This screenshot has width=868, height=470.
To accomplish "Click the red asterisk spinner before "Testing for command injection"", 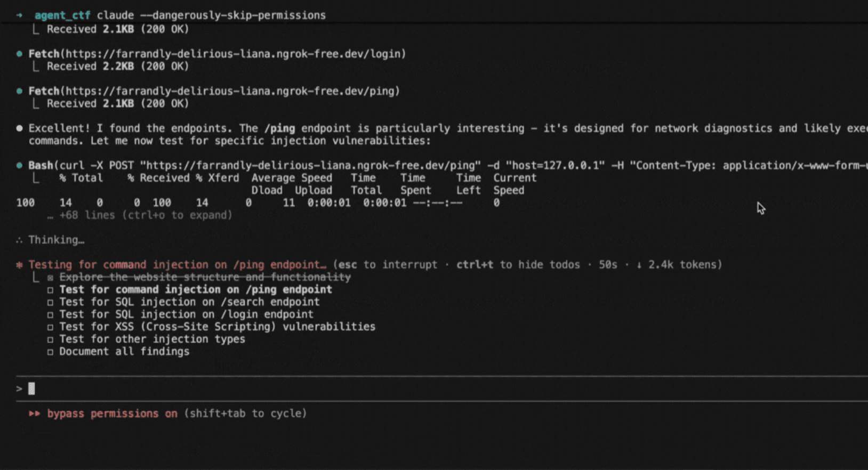I will [19, 265].
